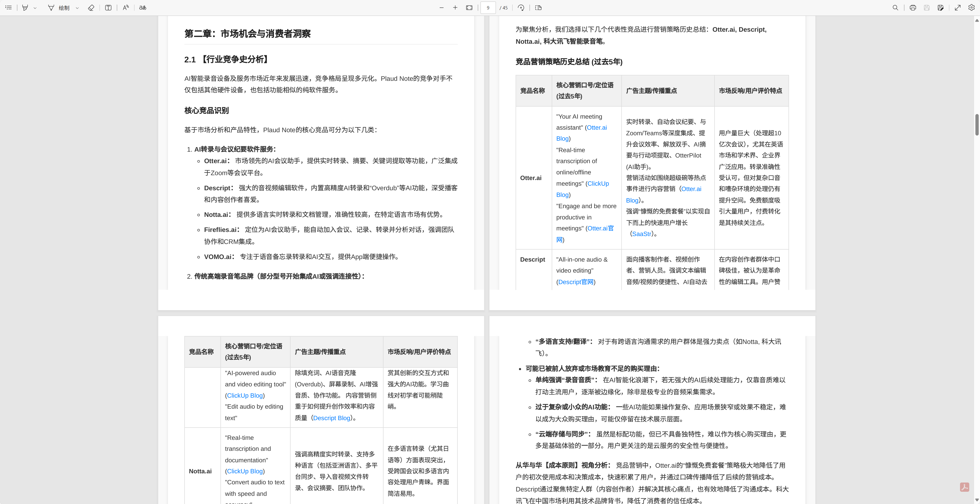Open the translate (aあ) tool
The width and height of the screenshot is (980, 504).
click(x=143, y=8)
